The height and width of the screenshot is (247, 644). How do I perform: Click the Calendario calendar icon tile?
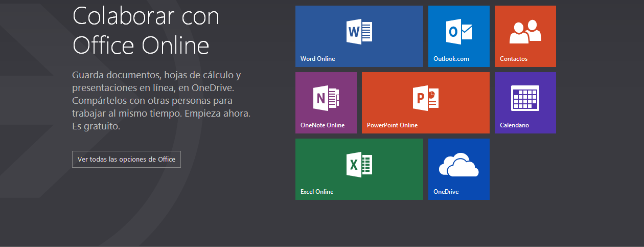click(525, 103)
